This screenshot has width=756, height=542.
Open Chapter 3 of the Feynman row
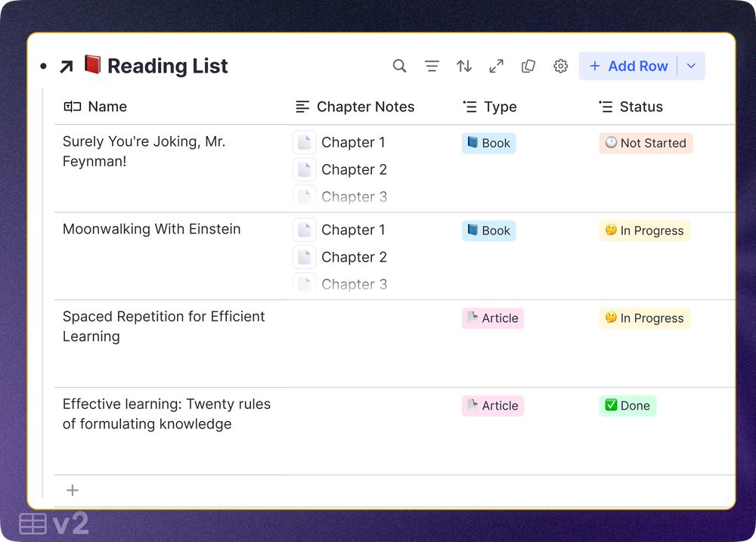pos(354,197)
